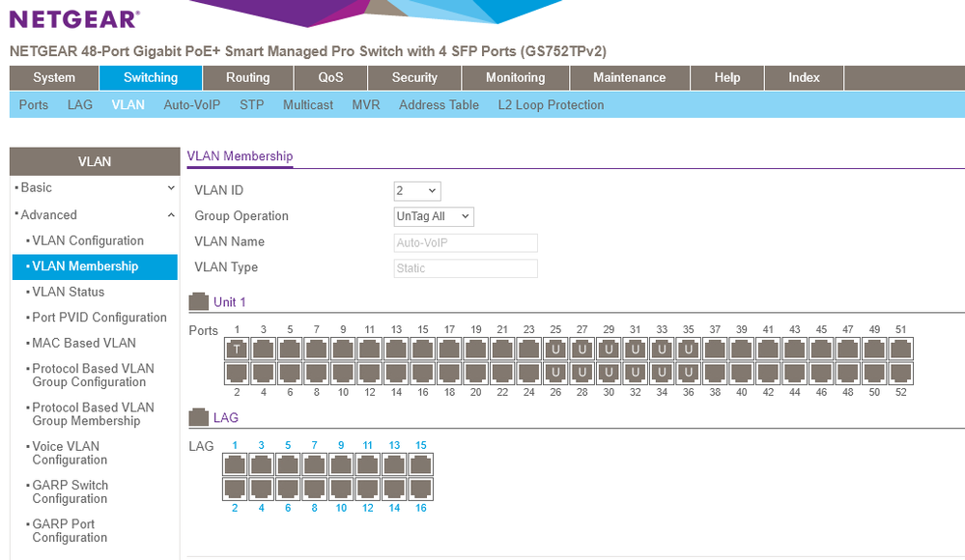Toggle membership of LAG 16 icon
965x560 pixels.
click(x=421, y=489)
